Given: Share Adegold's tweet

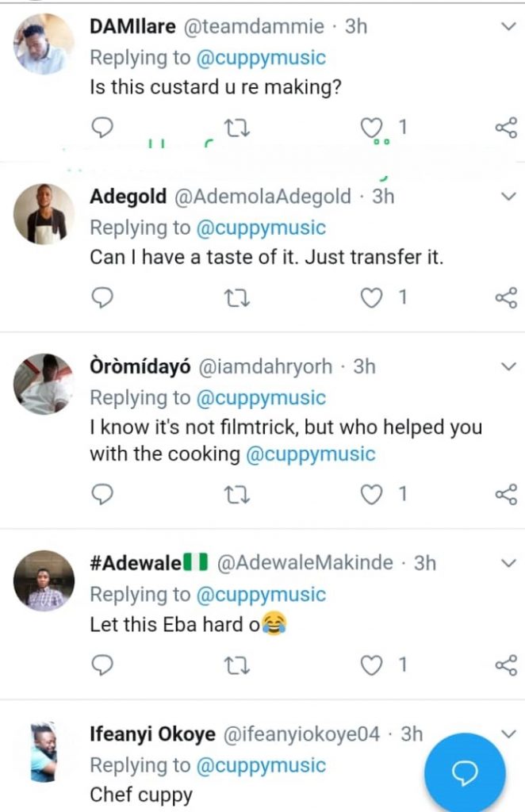Looking at the screenshot, I should (505, 297).
